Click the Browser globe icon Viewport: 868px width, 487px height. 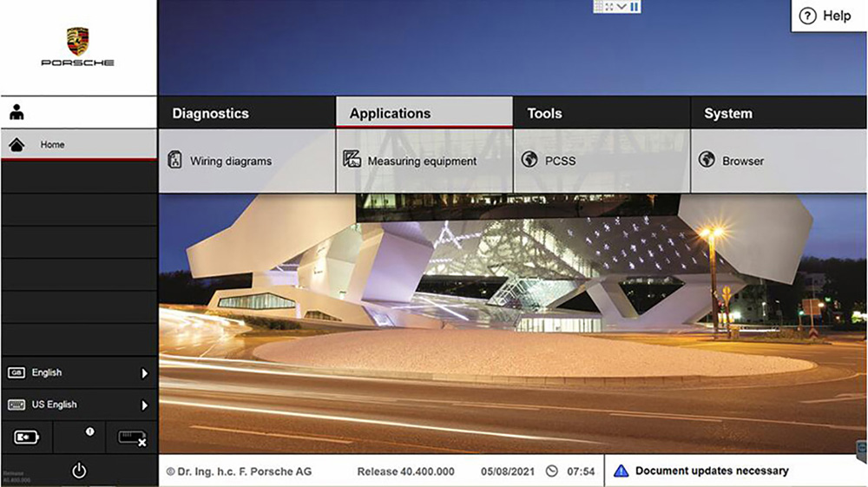point(707,160)
